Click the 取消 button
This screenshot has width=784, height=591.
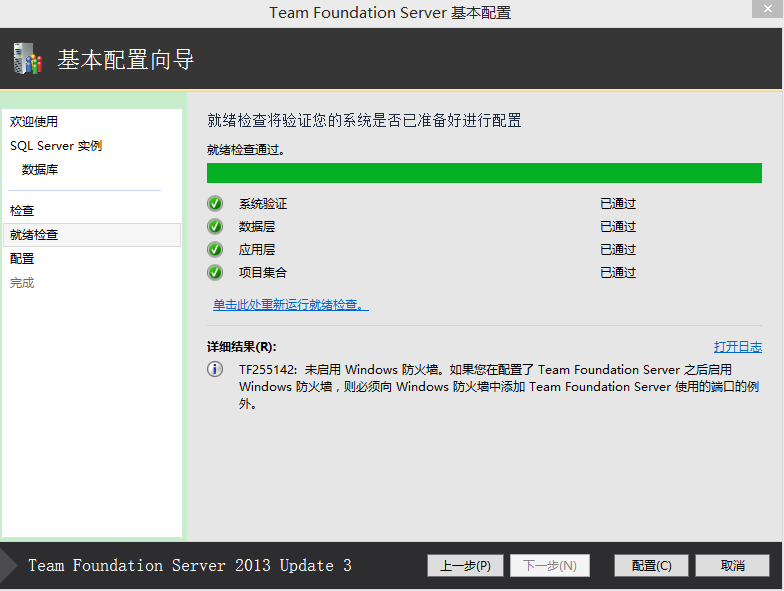(732, 566)
